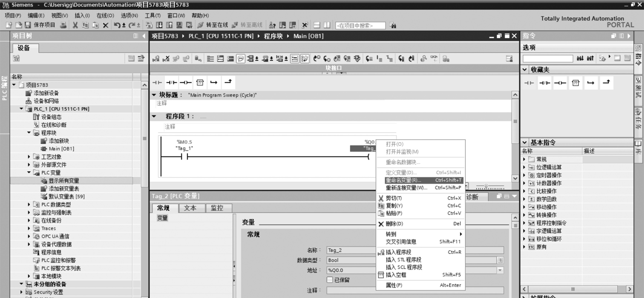
Task: Click output coil in Favorites instruction pane
Action: [x=560, y=83]
